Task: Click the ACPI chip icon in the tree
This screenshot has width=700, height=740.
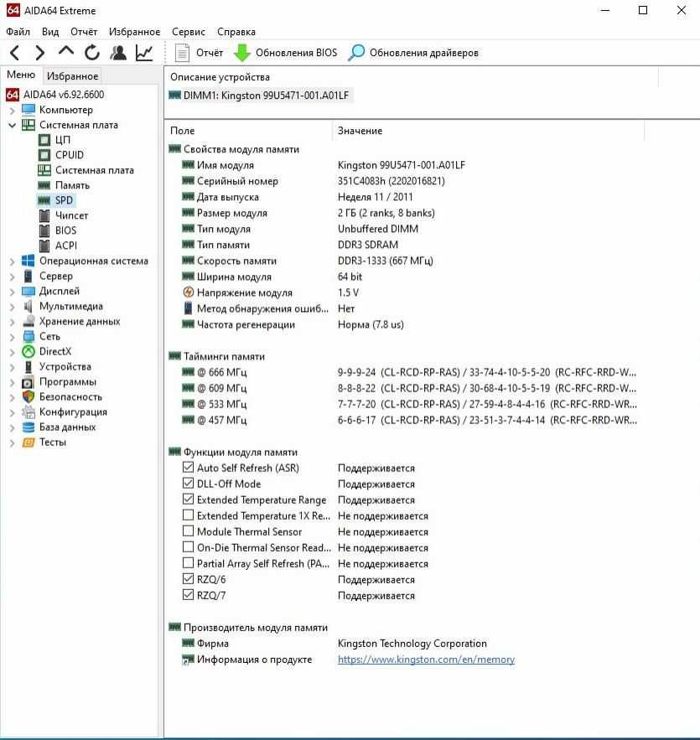Action: (44, 246)
